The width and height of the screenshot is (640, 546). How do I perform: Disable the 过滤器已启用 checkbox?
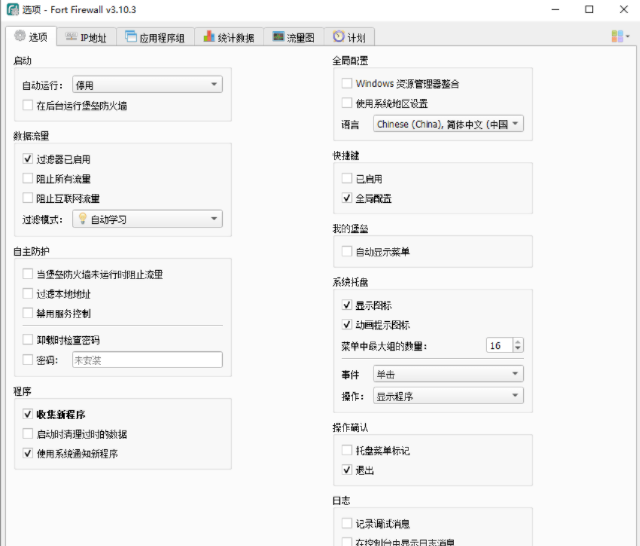click(28, 159)
